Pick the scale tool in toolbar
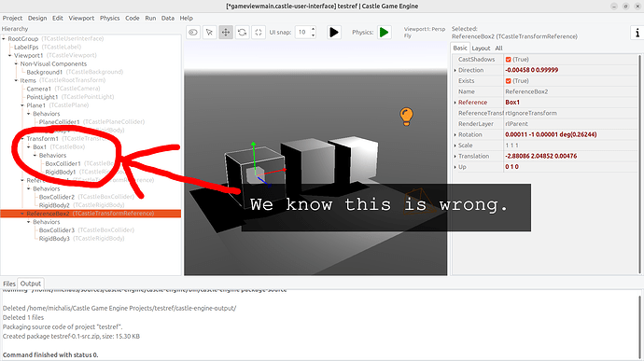Viewport: 644px width, 361px height. (x=259, y=32)
